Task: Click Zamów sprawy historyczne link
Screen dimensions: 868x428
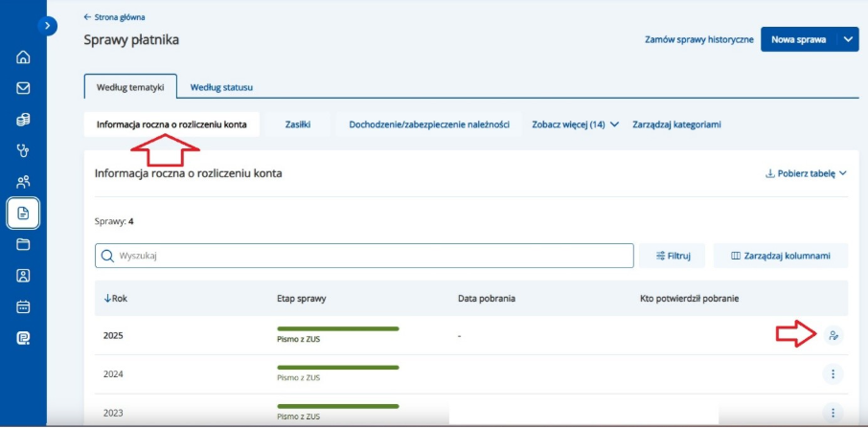Action: pyautogui.click(x=698, y=40)
